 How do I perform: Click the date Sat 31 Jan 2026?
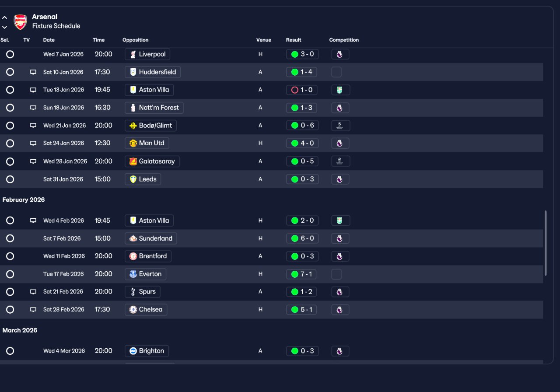tap(63, 179)
